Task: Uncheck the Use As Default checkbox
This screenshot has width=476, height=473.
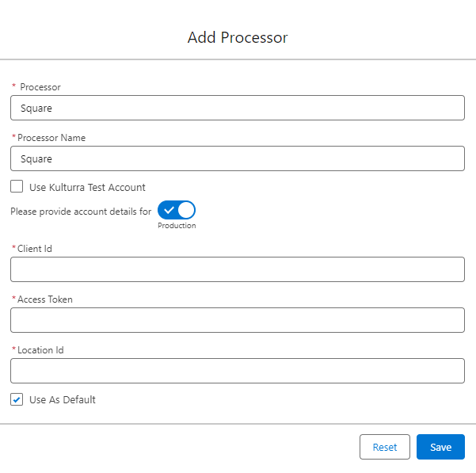Action: [17, 399]
